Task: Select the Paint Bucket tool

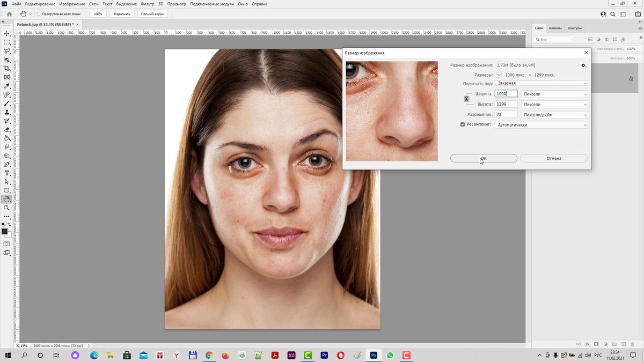Action: [7, 138]
